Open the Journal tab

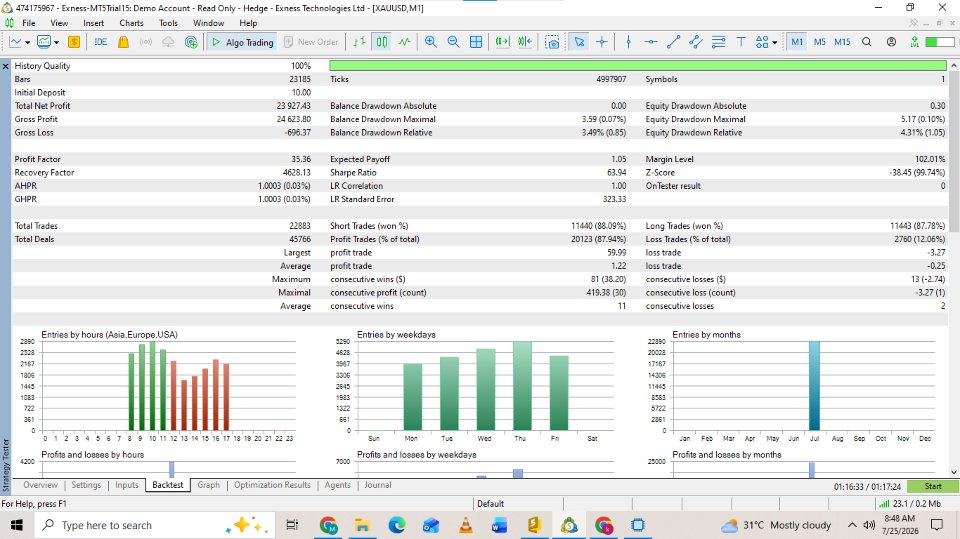click(x=378, y=484)
